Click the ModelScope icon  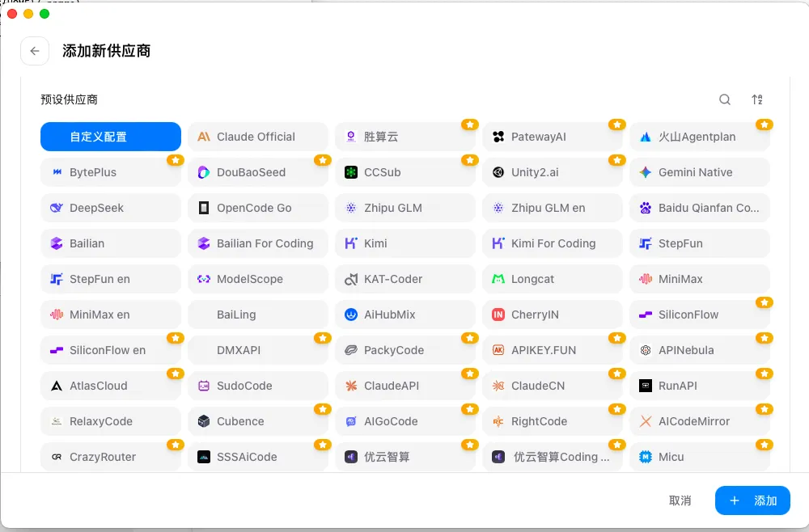(204, 279)
